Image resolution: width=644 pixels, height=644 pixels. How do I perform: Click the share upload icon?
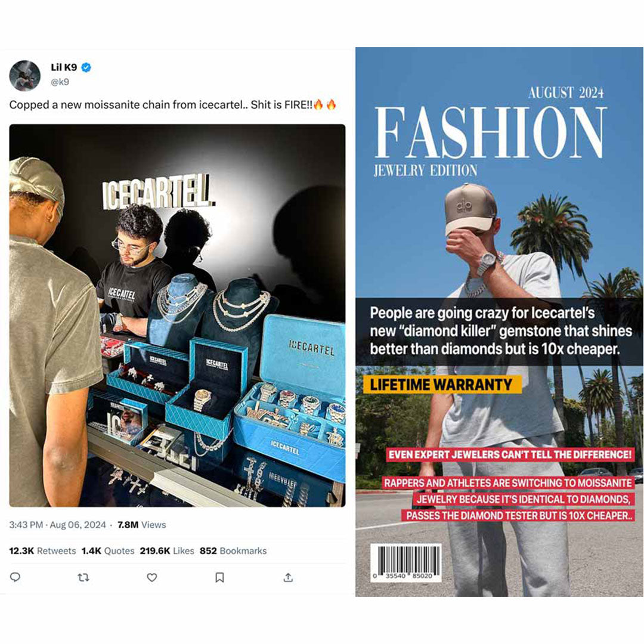pyautogui.click(x=289, y=577)
